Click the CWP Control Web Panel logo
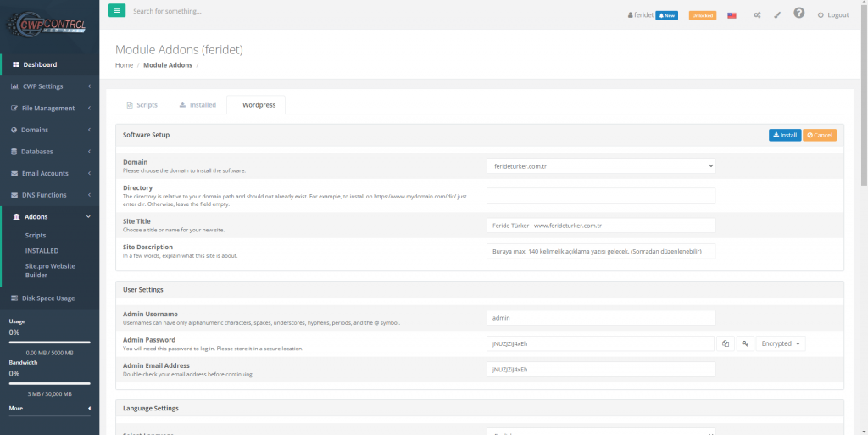This screenshot has width=868, height=435. coord(46,25)
